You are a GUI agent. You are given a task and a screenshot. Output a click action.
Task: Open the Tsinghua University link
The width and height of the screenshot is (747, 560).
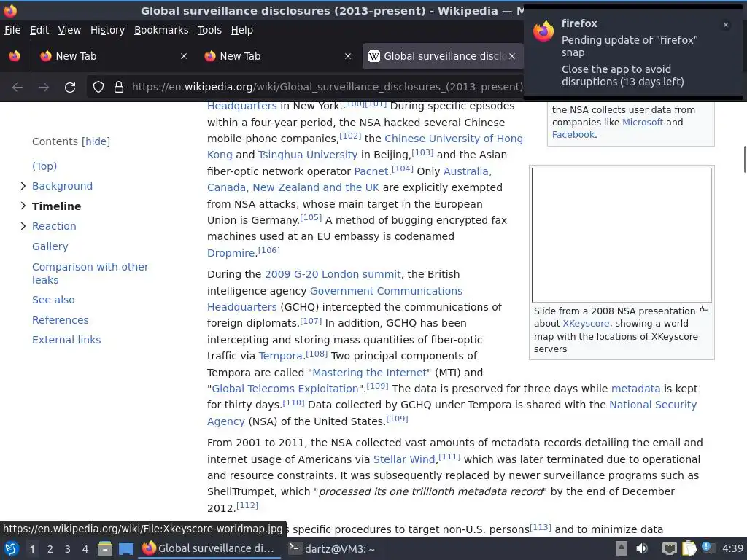point(308,155)
